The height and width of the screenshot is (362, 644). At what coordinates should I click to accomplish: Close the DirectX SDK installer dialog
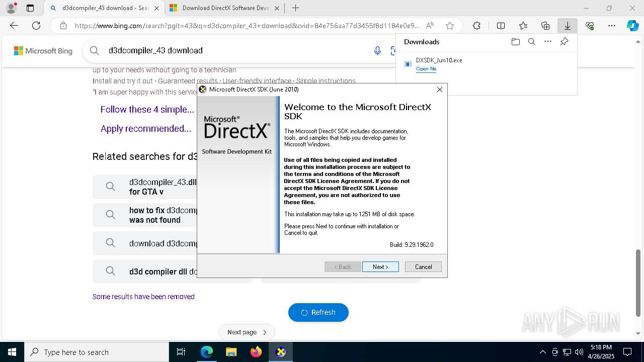click(440, 89)
